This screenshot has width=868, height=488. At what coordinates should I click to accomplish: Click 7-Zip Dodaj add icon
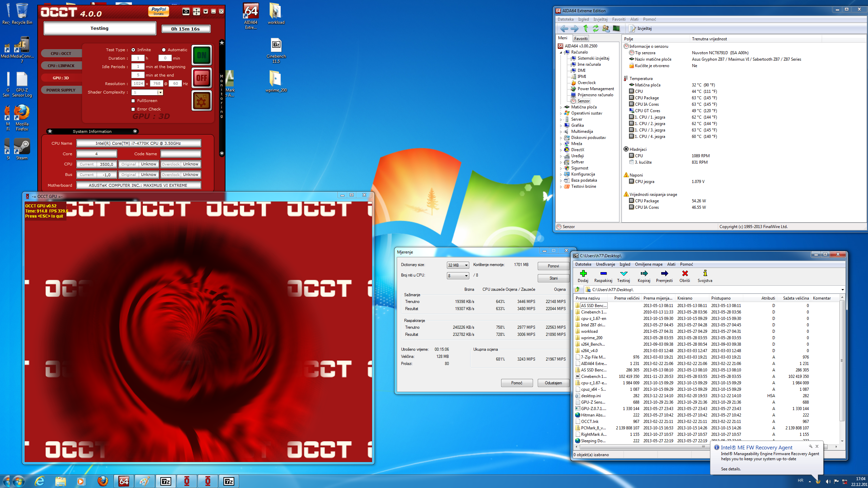click(583, 276)
